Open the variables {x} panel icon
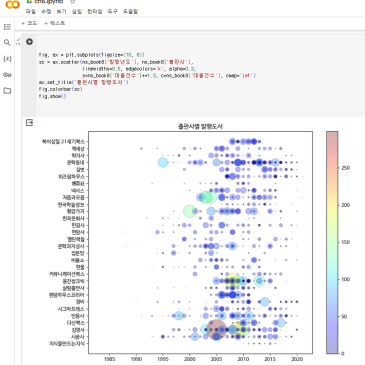 (7, 59)
